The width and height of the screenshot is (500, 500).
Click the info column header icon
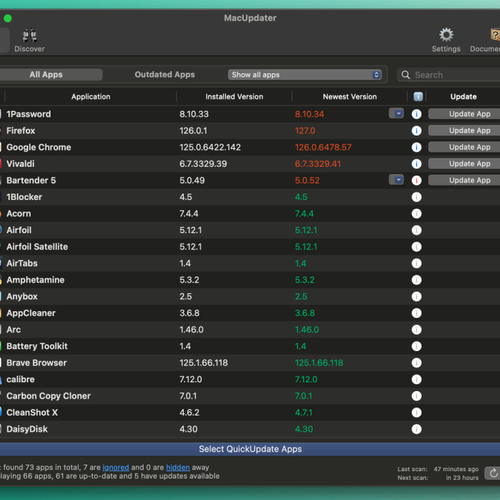point(418,97)
